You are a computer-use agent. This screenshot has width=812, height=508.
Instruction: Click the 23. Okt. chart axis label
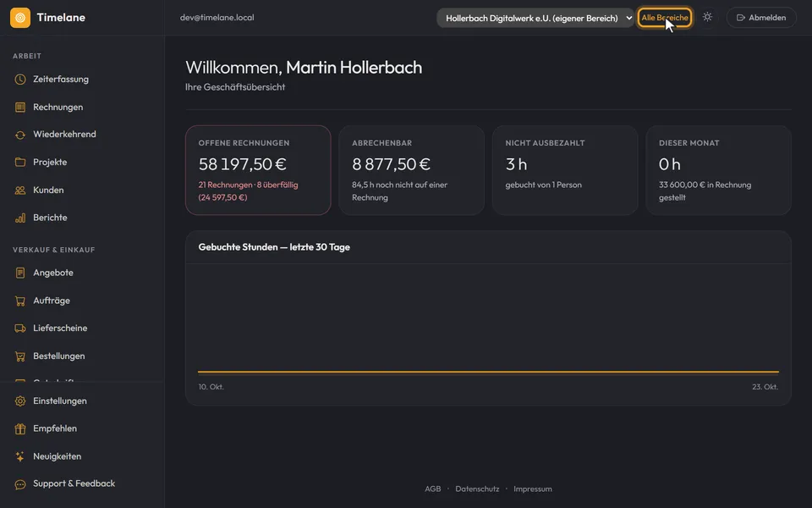tap(765, 387)
